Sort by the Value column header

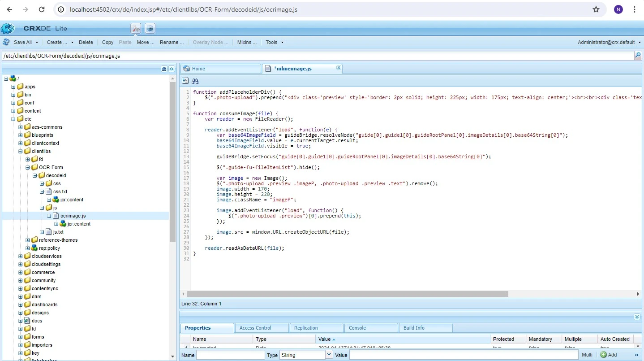403,339
